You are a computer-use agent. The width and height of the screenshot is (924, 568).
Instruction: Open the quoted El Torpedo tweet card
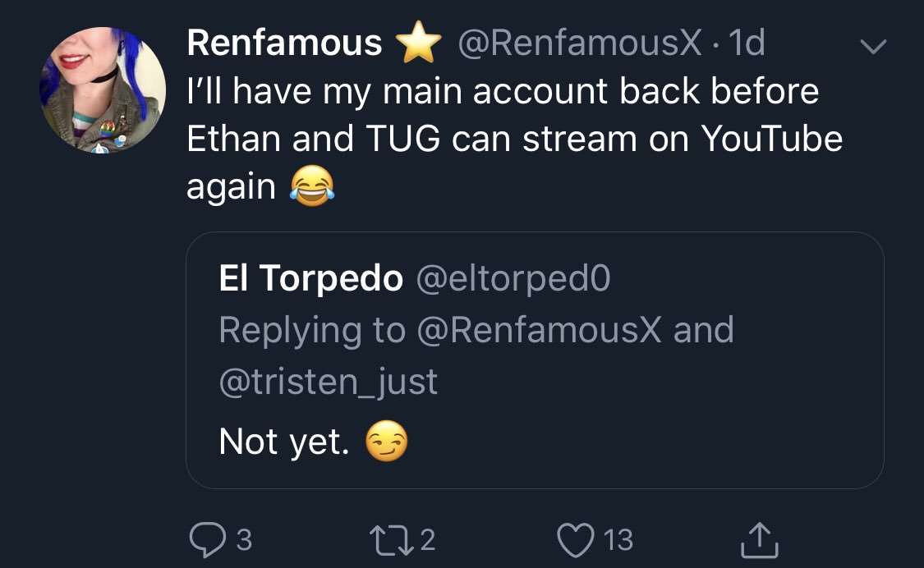(535, 360)
